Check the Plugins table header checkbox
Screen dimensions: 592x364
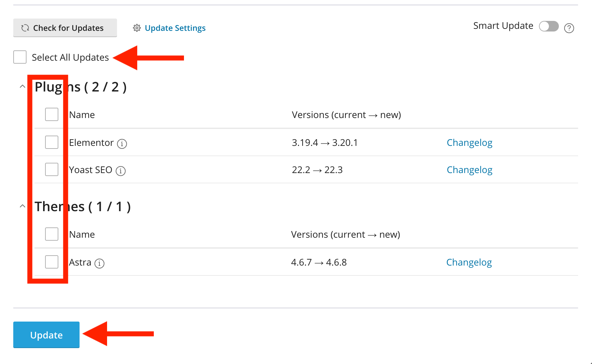coord(52,114)
